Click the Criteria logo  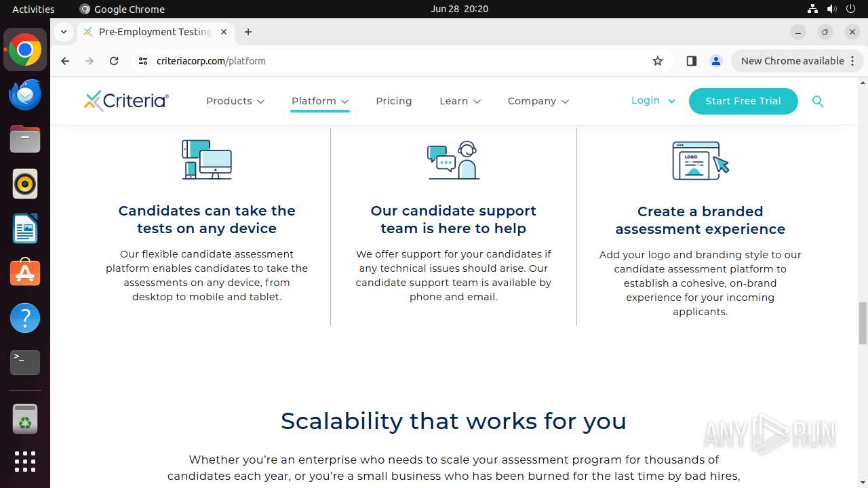click(126, 101)
